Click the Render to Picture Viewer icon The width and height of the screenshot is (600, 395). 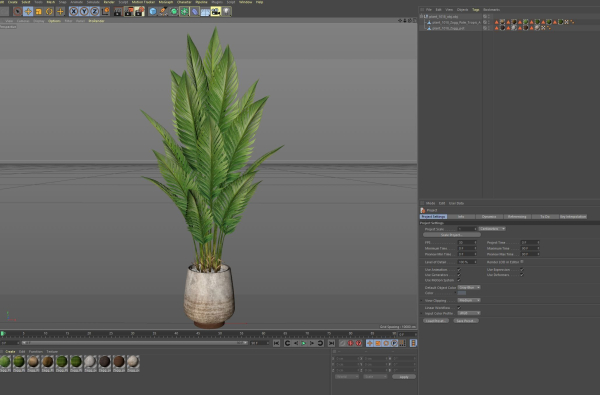[x=129, y=11]
